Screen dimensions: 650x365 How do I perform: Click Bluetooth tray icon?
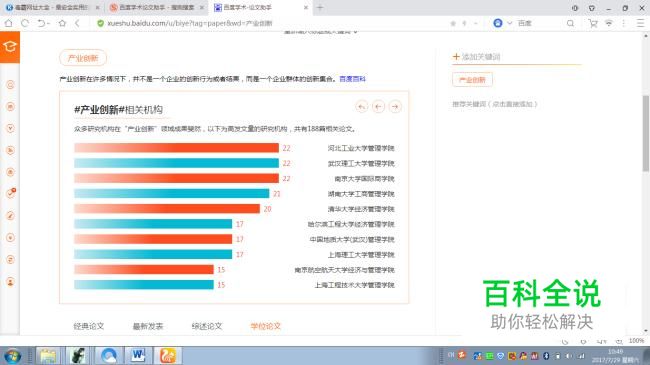point(546,356)
